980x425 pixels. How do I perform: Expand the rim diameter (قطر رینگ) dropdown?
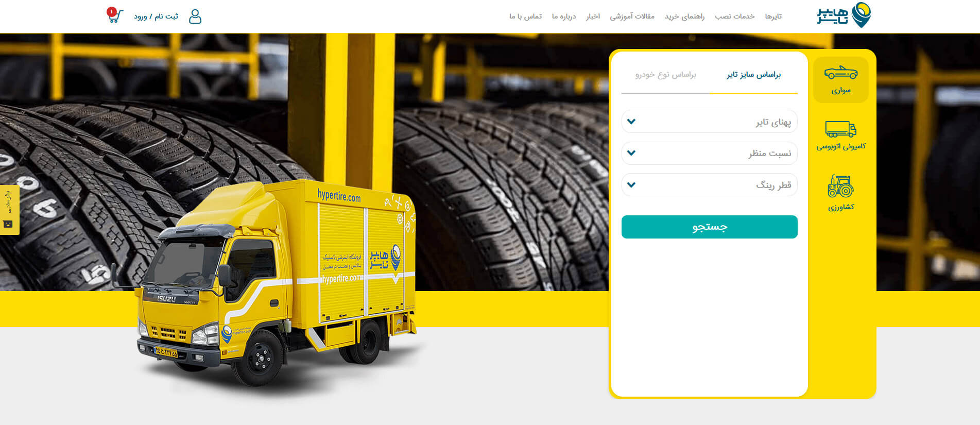point(709,185)
